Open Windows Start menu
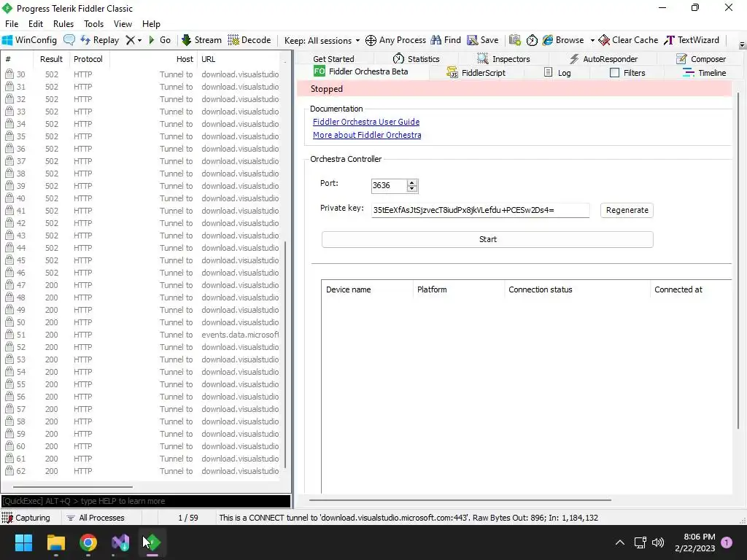This screenshot has height=560, width=747. click(x=23, y=542)
